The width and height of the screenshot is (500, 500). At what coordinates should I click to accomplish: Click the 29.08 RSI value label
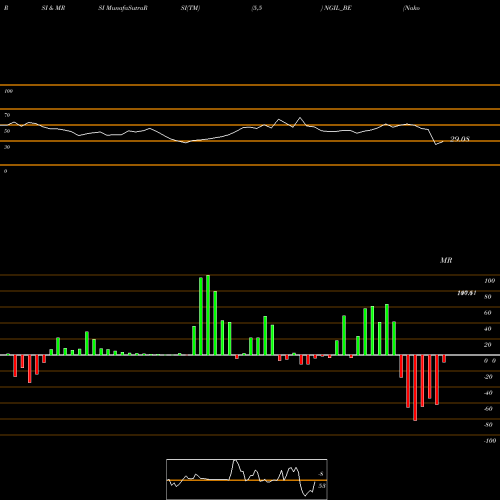[x=460, y=139]
